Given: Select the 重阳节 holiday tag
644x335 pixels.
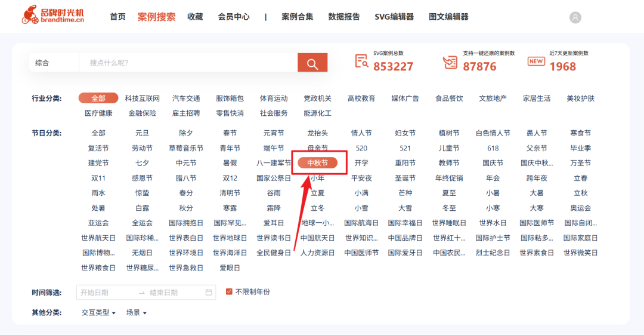Looking at the screenshot, I should tap(405, 163).
